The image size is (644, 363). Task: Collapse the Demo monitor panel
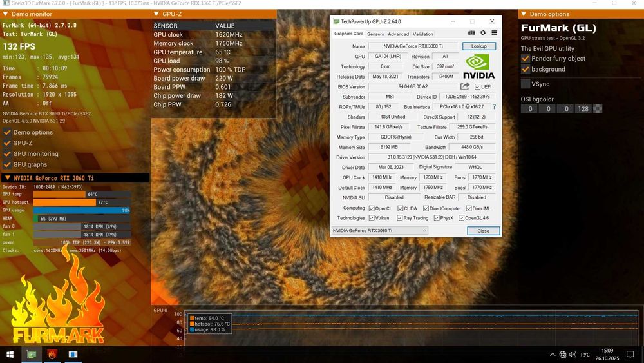pos(6,14)
